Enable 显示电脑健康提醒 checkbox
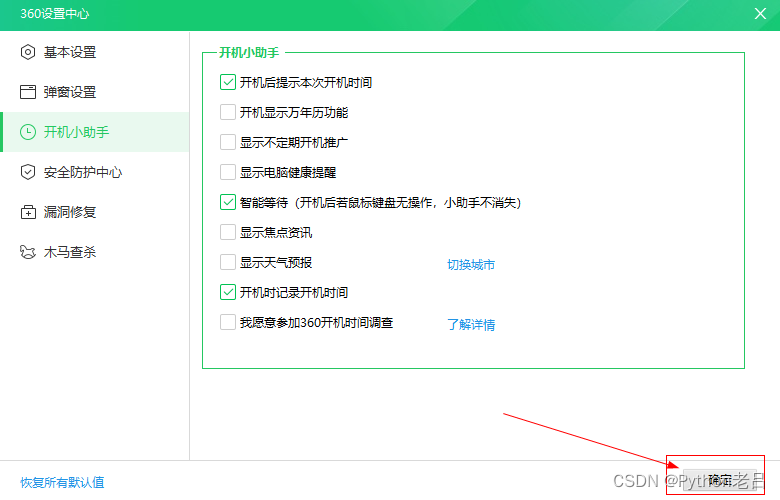This screenshot has width=780, height=500. [228, 172]
